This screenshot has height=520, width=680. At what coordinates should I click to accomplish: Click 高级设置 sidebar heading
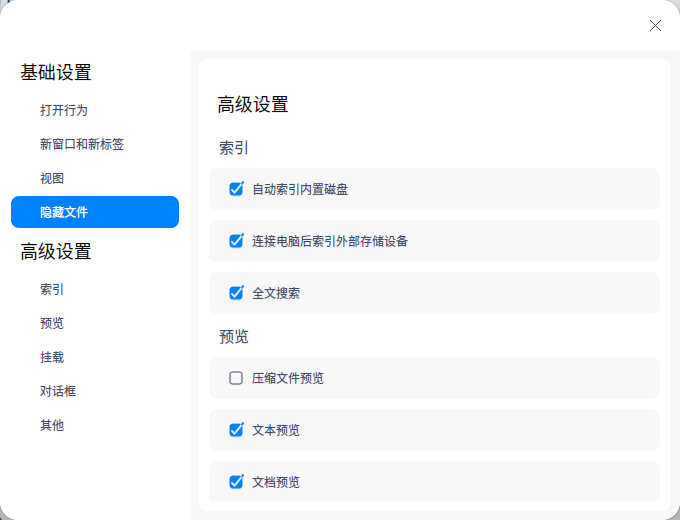(x=56, y=252)
